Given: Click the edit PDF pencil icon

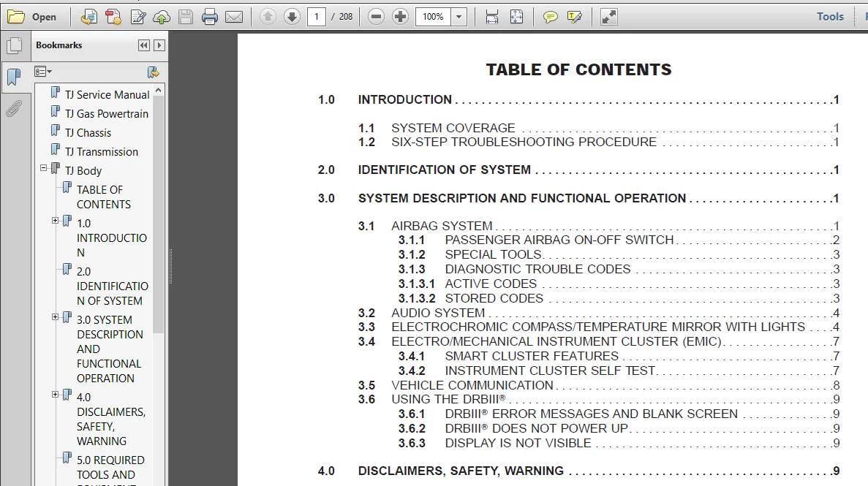Looking at the screenshot, I should click(137, 17).
